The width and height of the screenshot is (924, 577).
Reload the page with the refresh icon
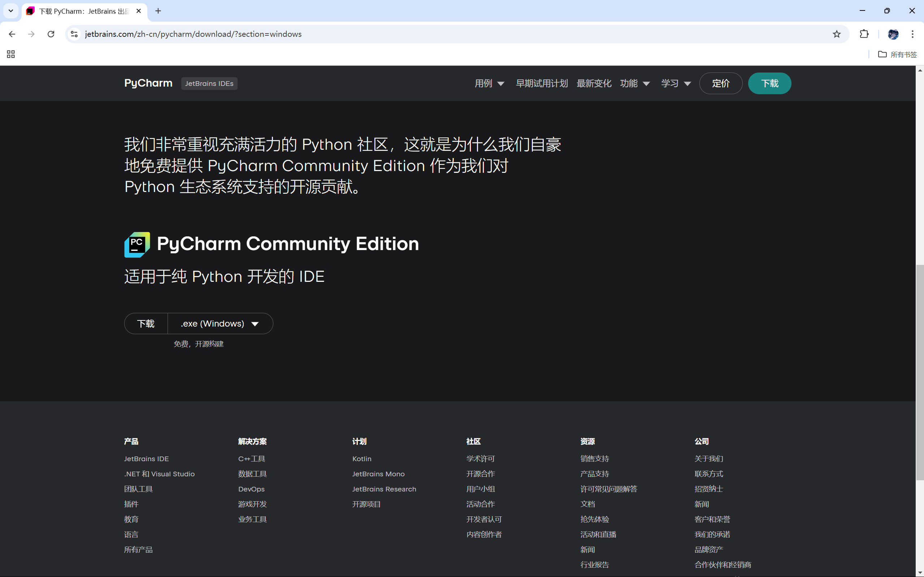(51, 34)
